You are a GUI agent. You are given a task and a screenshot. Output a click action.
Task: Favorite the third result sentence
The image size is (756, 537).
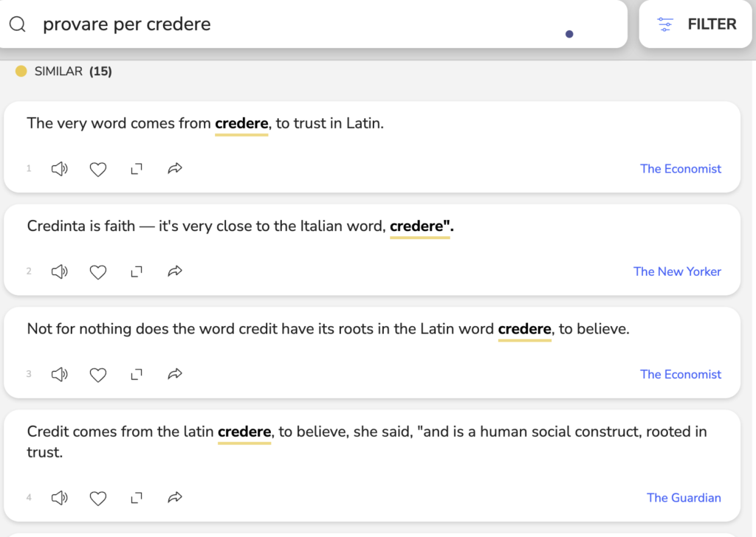pos(98,374)
